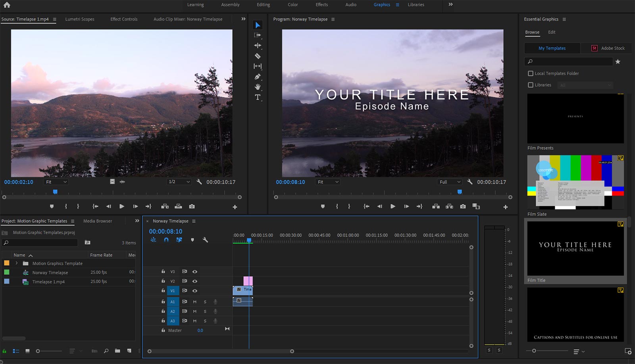This screenshot has width=635, height=364.
Task: Enable the Local Templates Folder checkbox
Action: (x=531, y=73)
